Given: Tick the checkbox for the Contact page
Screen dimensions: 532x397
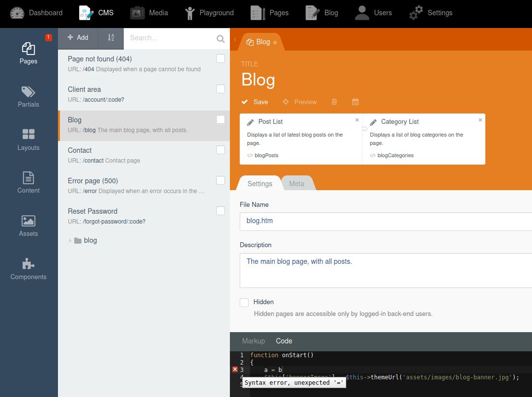Looking at the screenshot, I should click(x=220, y=150).
